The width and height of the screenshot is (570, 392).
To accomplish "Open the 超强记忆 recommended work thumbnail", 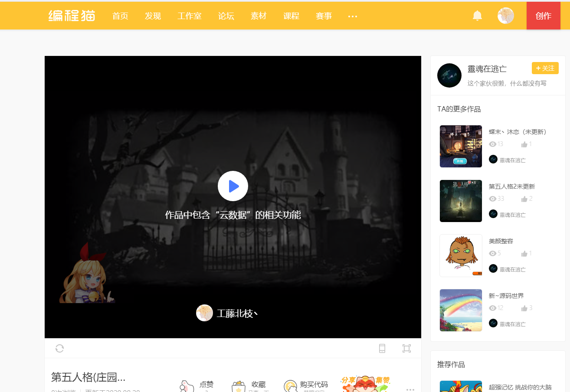I will click(461, 386).
